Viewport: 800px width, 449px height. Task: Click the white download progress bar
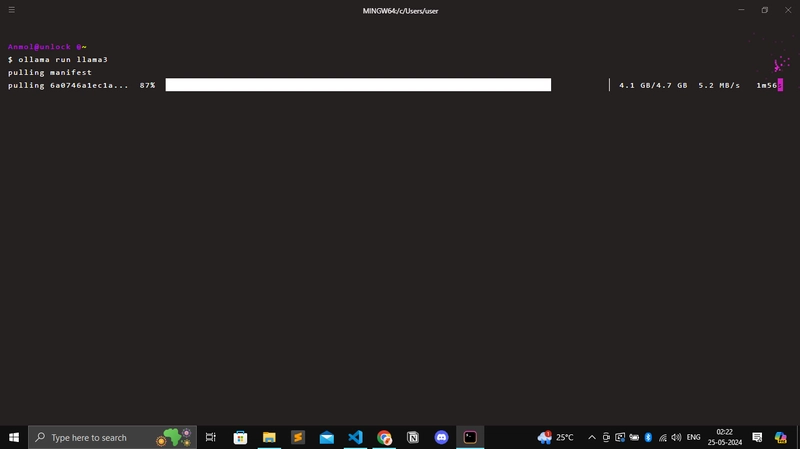click(358, 85)
